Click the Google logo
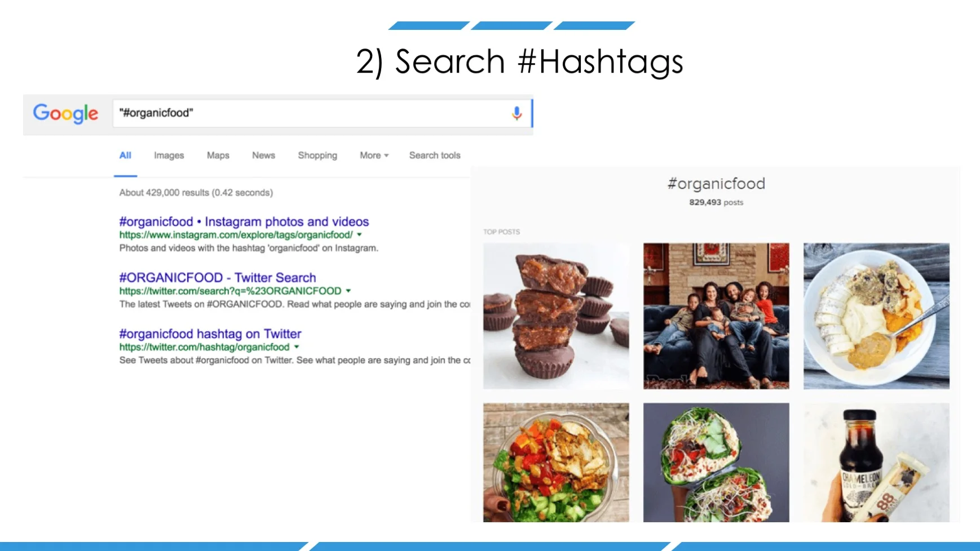 (x=65, y=114)
